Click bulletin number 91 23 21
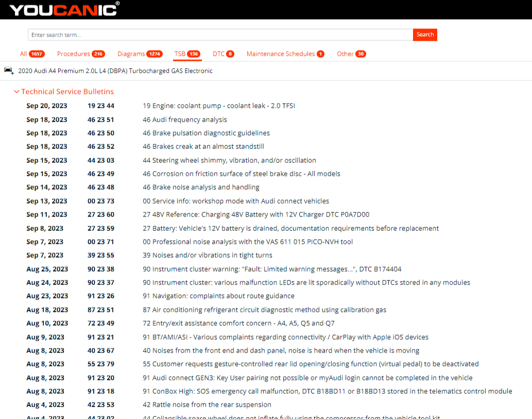This screenshot has height=419, width=532. (101, 337)
